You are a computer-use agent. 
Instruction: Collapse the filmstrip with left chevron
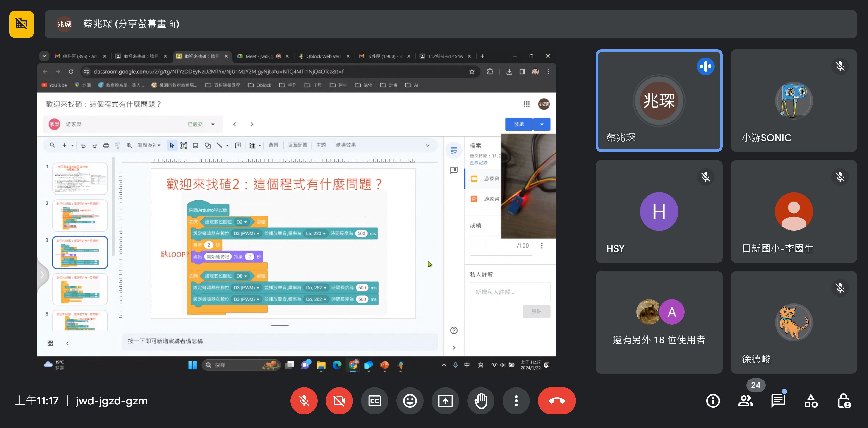pyautogui.click(x=67, y=343)
